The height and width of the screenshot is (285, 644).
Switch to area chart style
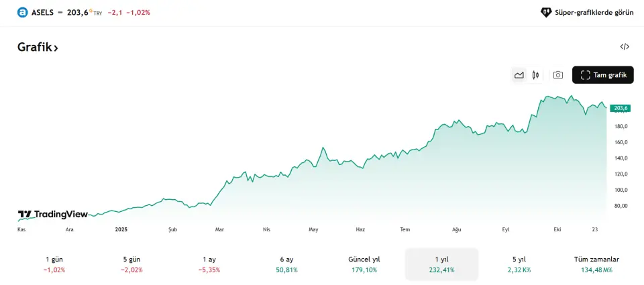pos(519,75)
